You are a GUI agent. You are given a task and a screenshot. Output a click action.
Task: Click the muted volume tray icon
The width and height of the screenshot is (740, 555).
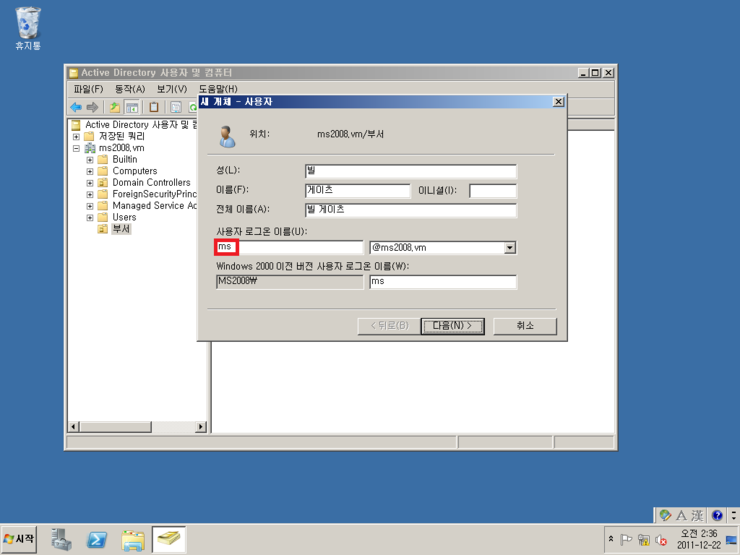[x=661, y=539]
